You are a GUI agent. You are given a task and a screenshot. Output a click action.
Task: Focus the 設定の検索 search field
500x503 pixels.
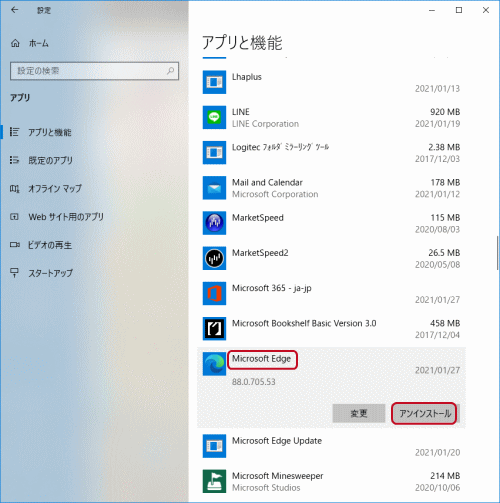pos(94,71)
